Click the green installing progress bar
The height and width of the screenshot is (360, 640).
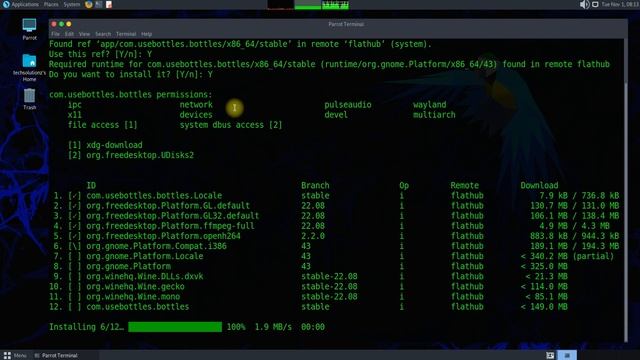pos(175,327)
